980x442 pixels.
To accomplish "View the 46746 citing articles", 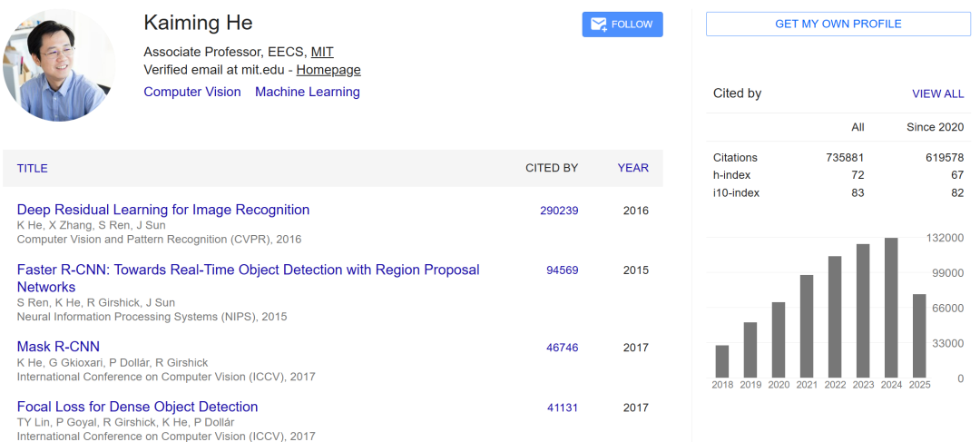I will (x=562, y=348).
